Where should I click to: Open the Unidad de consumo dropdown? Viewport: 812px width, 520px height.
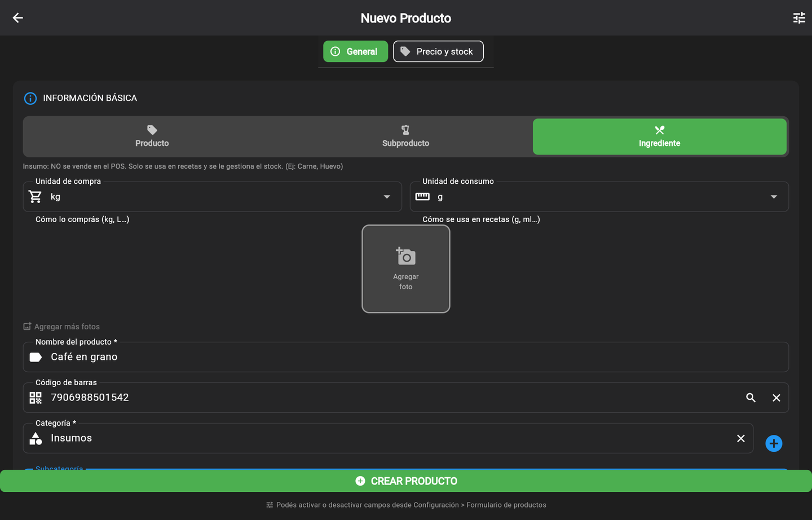(x=599, y=196)
